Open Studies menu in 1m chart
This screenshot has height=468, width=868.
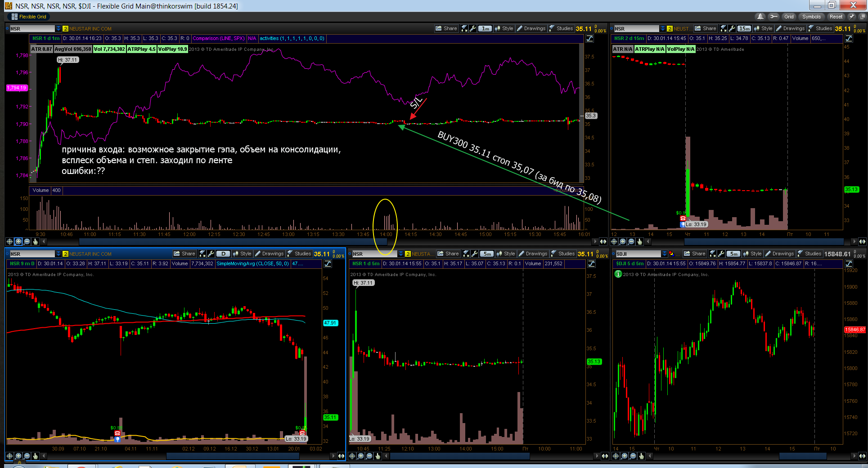click(x=561, y=28)
